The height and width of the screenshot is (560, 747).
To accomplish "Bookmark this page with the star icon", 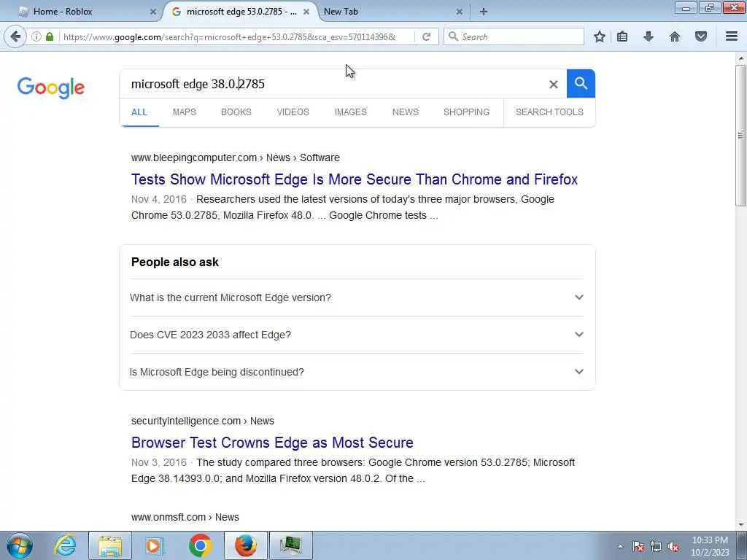I will 600,36.
